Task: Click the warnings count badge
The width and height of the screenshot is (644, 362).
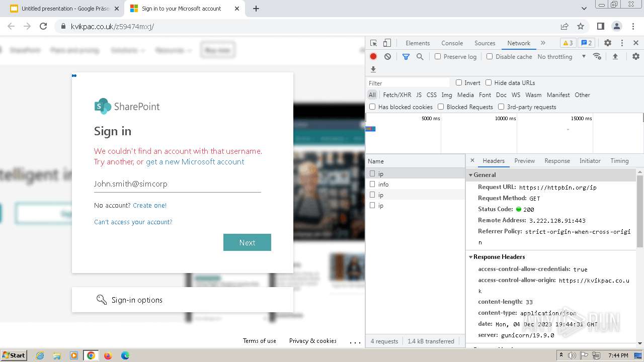Action: pyautogui.click(x=568, y=43)
